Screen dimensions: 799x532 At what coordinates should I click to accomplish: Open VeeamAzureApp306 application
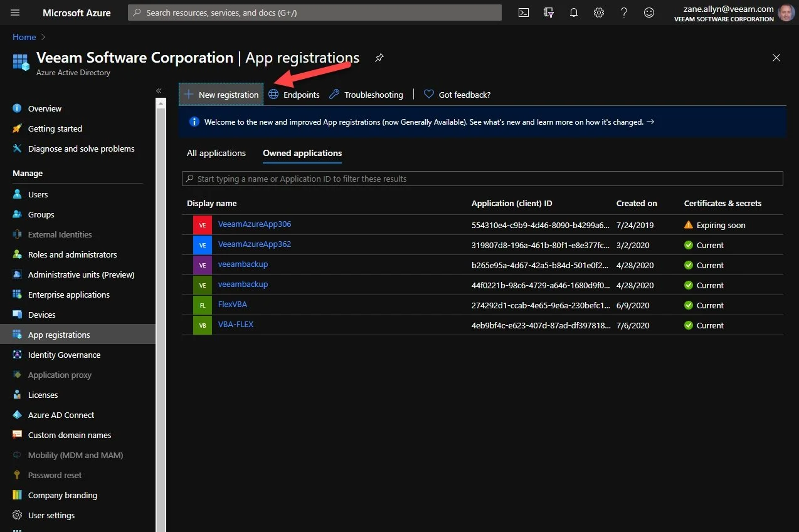pos(255,224)
